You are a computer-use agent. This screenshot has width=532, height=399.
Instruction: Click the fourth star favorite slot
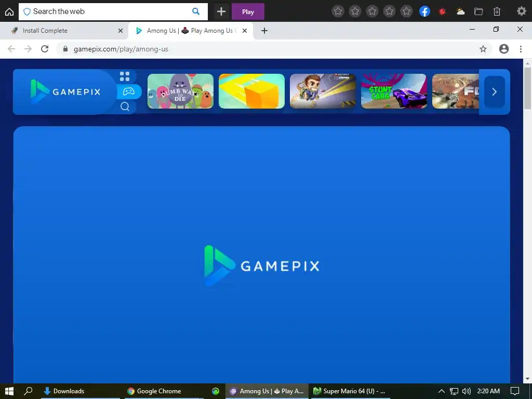pos(389,11)
